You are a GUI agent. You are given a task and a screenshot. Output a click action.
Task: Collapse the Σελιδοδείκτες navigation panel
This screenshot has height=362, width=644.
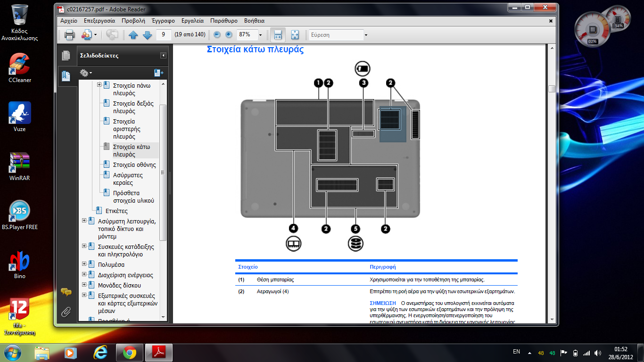[163, 56]
